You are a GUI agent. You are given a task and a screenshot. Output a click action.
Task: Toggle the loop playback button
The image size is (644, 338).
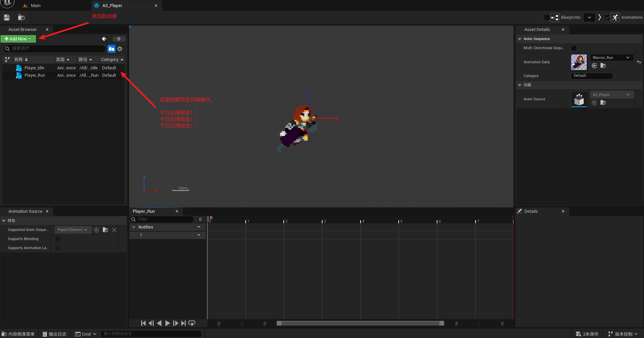click(192, 323)
